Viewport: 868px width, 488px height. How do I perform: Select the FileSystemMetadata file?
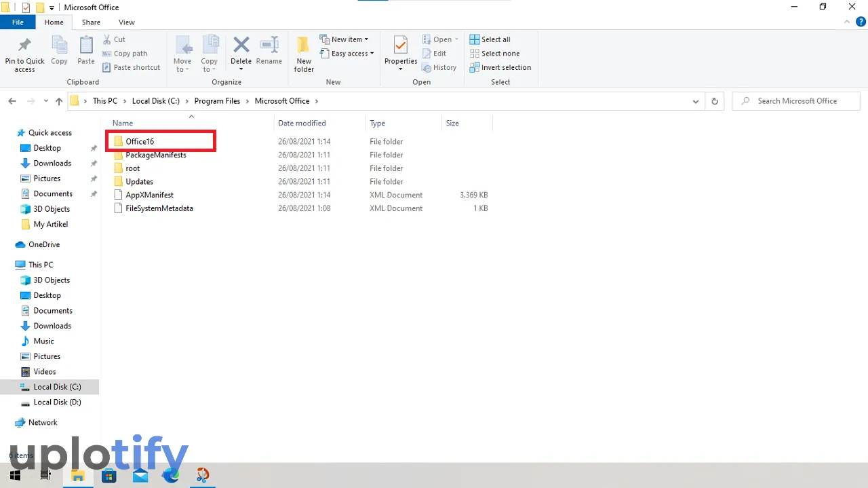click(159, 208)
